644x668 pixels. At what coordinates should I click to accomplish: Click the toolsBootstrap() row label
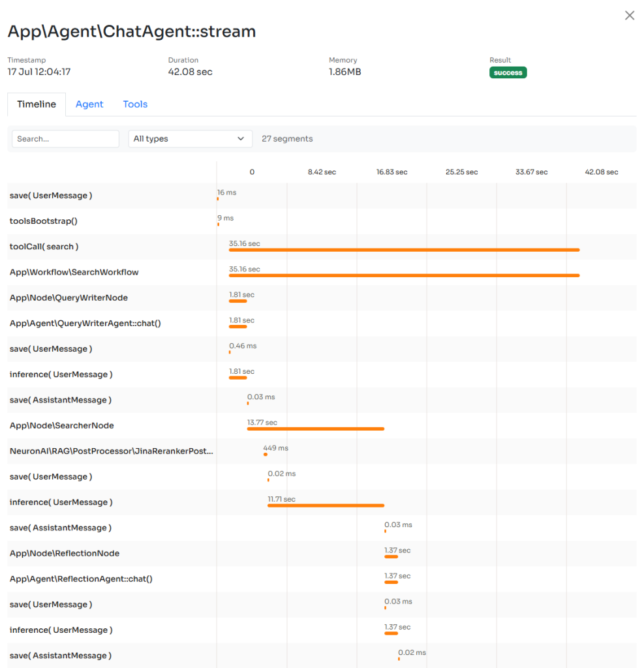(43, 221)
